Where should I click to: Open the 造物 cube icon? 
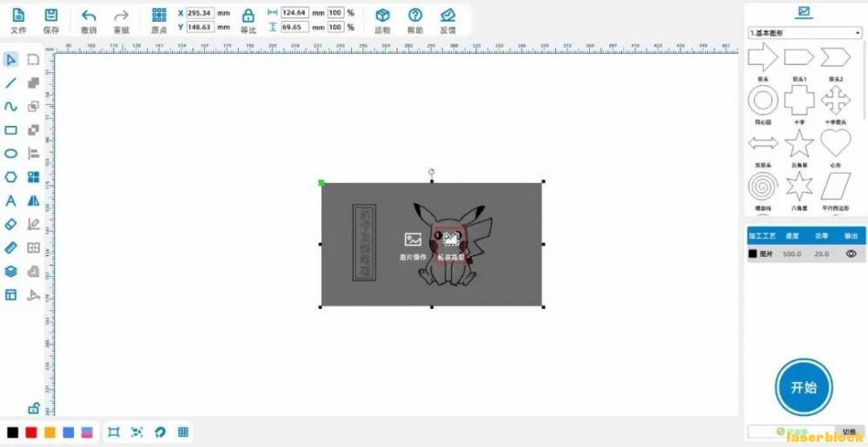tap(382, 16)
